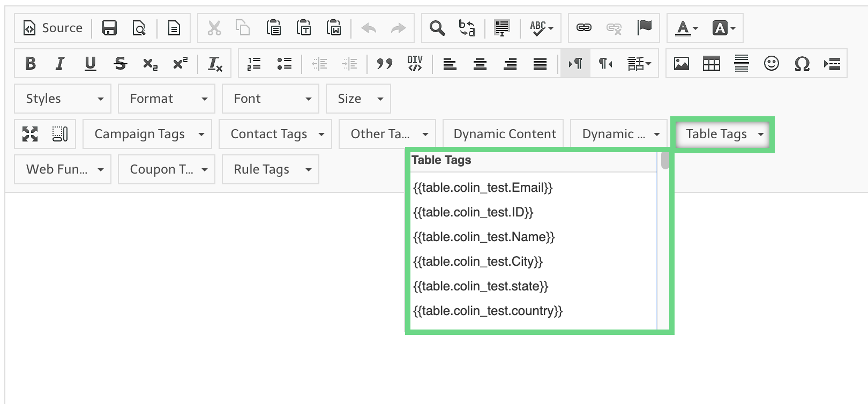Open the Font combo box
Screen dimensions: 868x404
point(271,99)
